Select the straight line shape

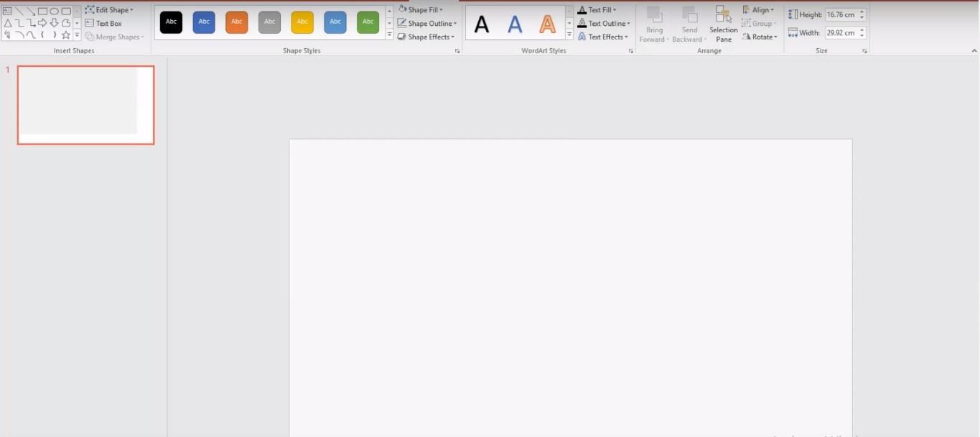coord(19,11)
